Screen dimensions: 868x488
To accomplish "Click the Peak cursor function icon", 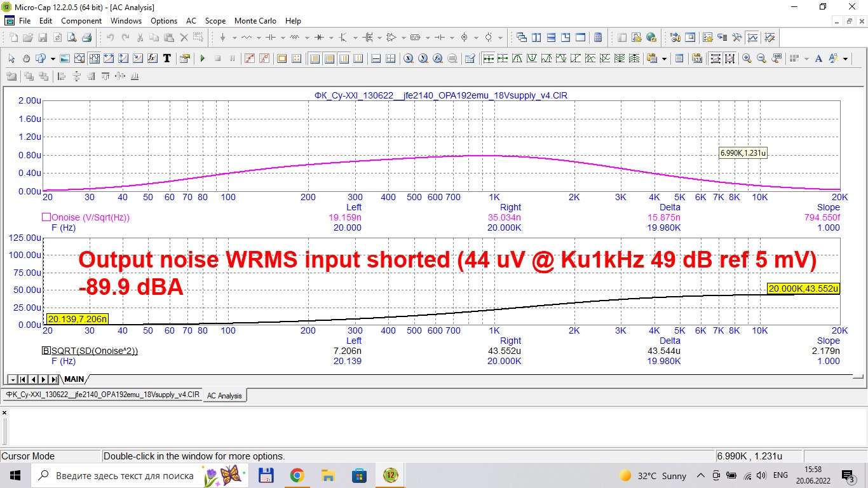I will coord(517,58).
